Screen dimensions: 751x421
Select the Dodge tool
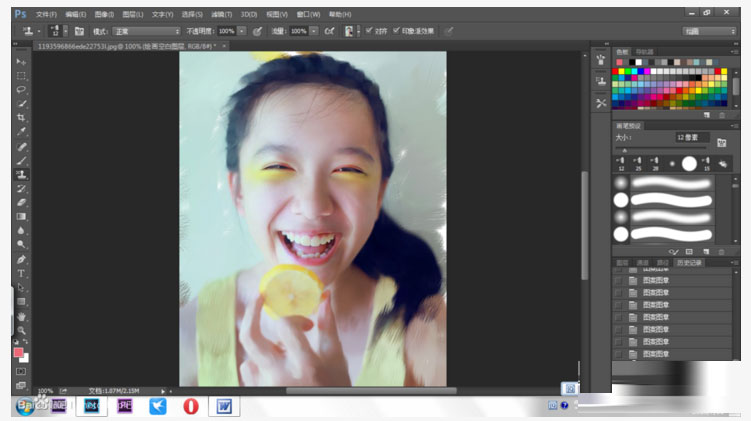[21, 244]
